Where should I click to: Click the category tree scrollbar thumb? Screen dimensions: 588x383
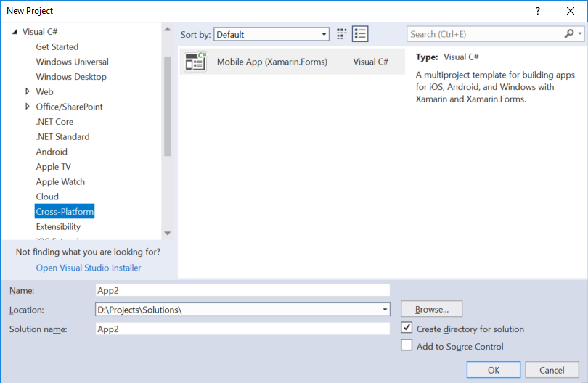[x=168, y=106]
